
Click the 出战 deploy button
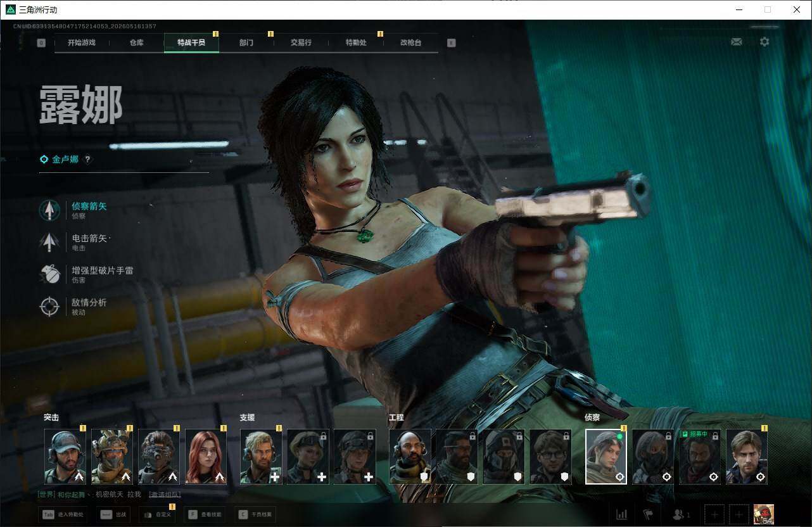114,514
